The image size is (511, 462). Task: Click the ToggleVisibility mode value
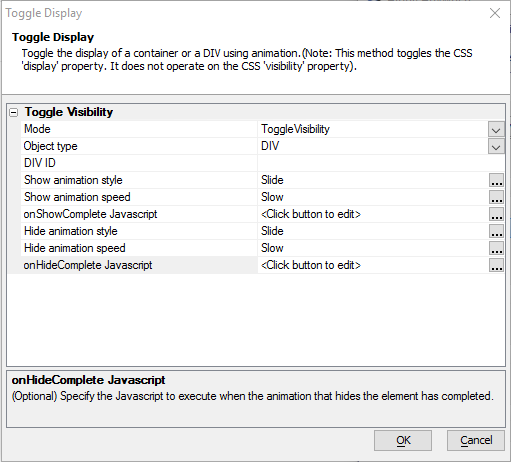(x=295, y=129)
